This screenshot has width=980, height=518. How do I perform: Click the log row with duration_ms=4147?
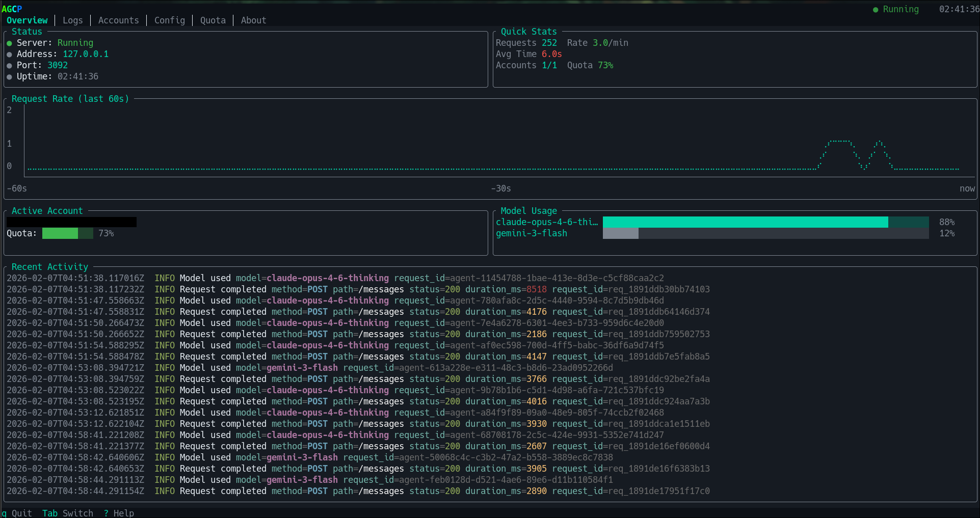[358, 357]
